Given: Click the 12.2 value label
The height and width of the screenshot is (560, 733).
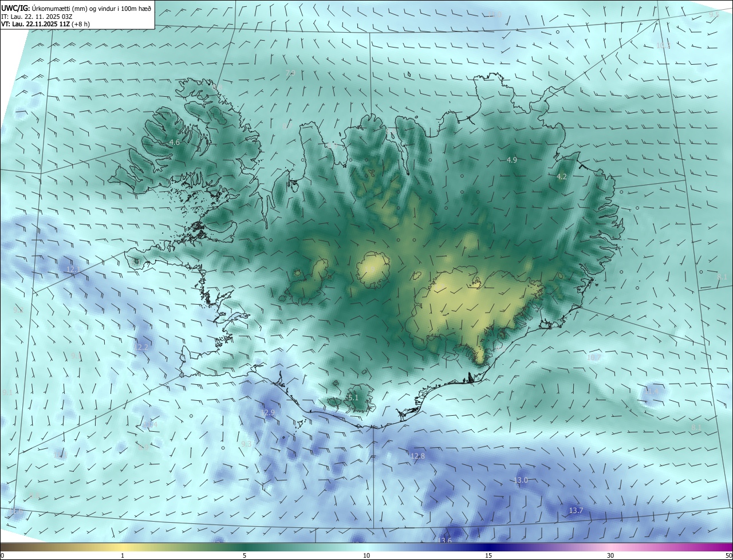Looking at the screenshot, I should click(x=141, y=348).
